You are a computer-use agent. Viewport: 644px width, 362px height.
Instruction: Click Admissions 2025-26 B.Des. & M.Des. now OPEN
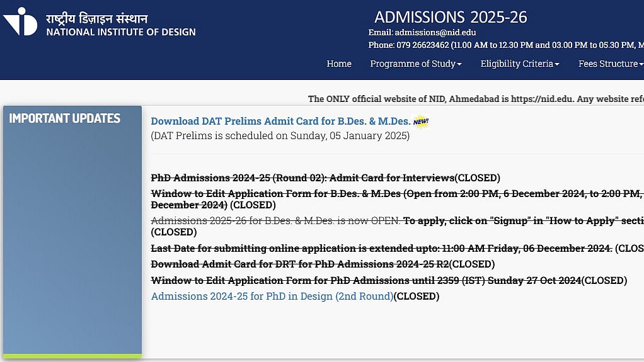point(275,220)
